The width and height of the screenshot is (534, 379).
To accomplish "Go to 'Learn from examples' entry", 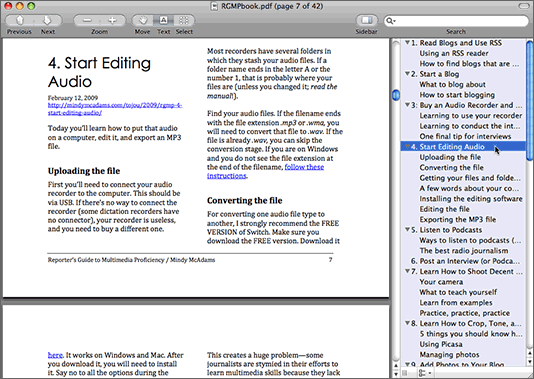I will 456,302.
